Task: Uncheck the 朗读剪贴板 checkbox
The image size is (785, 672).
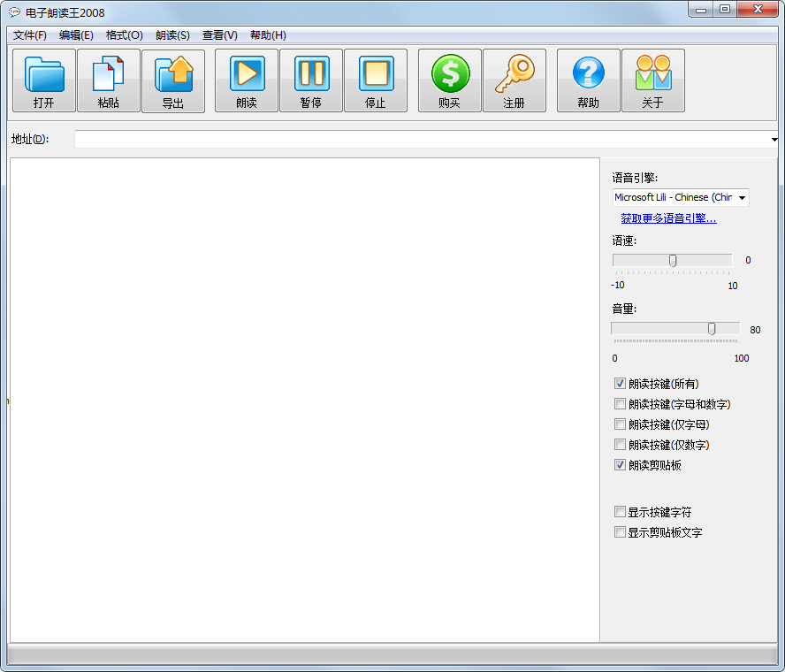Action: [x=621, y=465]
